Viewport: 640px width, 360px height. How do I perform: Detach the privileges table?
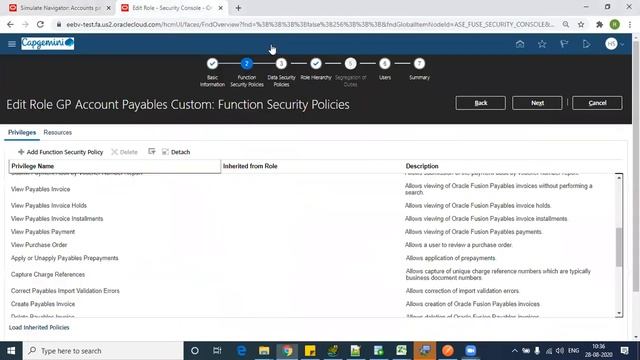pyautogui.click(x=176, y=152)
